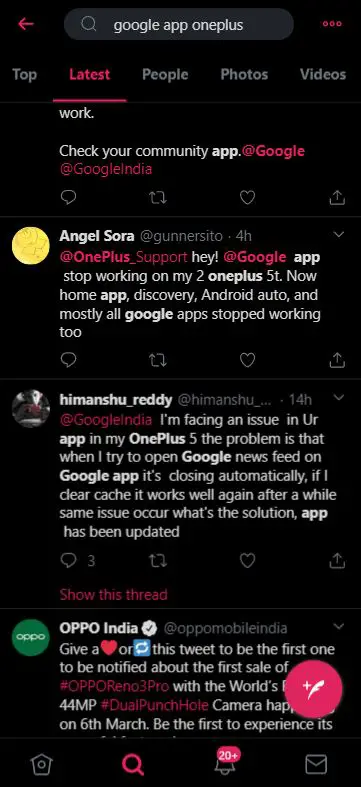This screenshot has width=361, height=787.
Task: Switch to the Top tab
Action: point(24,75)
